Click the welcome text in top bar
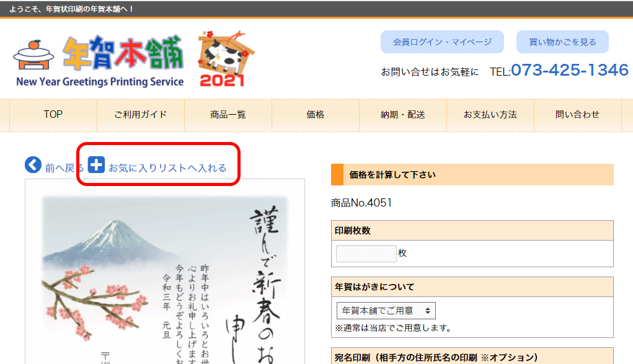 pos(71,9)
